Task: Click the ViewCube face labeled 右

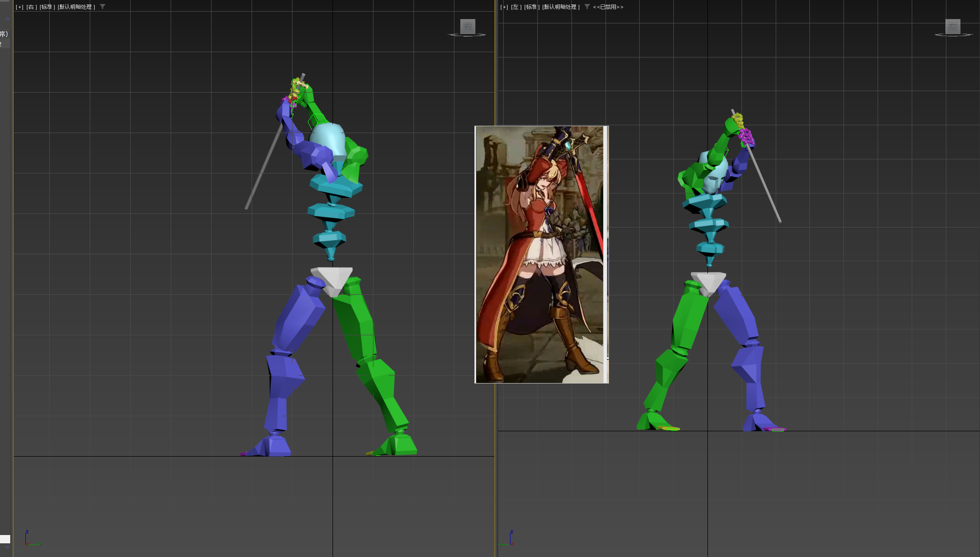Action: point(468,27)
